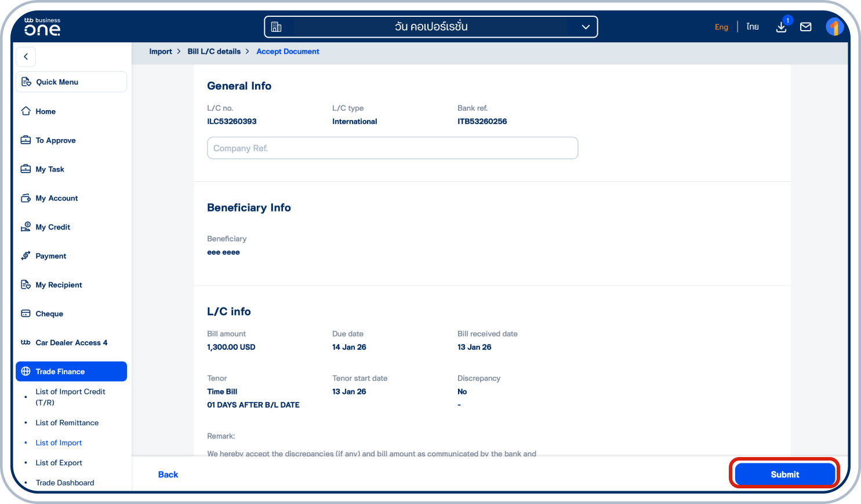Click into the Company Ref. field

pos(392,148)
